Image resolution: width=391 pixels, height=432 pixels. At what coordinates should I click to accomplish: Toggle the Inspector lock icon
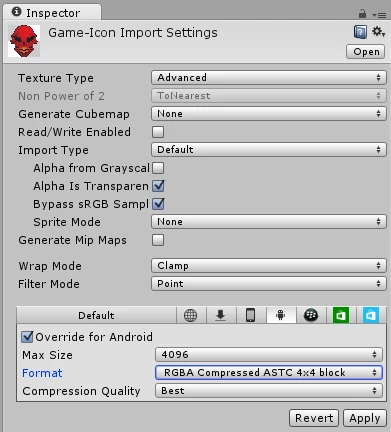pos(362,14)
